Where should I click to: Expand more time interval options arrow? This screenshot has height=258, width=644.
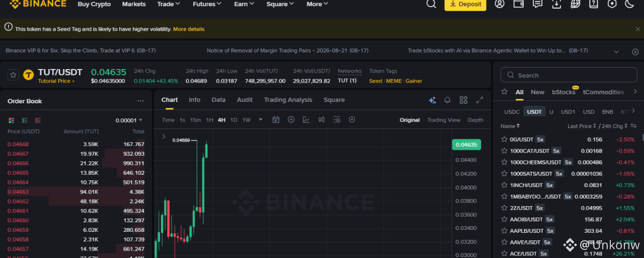[261, 120]
